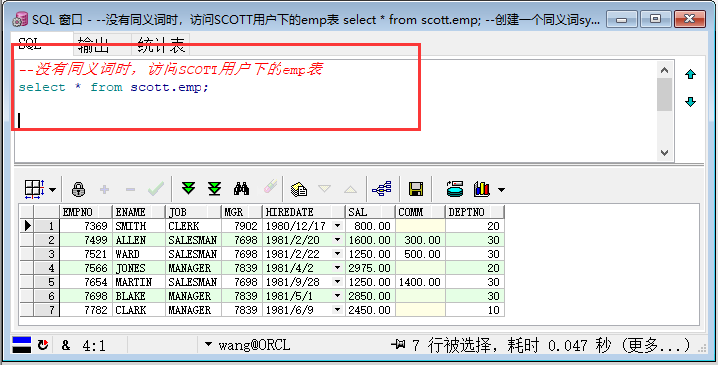Click the 2975.00 salary cell
The width and height of the screenshot is (718, 365).
pyautogui.click(x=370, y=268)
